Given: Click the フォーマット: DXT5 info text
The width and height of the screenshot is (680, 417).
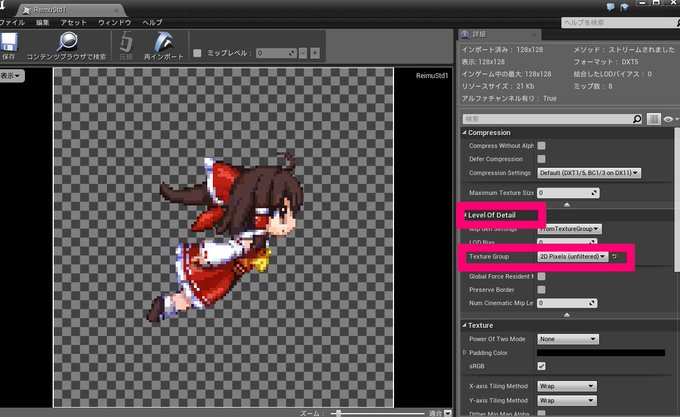Looking at the screenshot, I should pyautogui.click(x=606, y=62).
